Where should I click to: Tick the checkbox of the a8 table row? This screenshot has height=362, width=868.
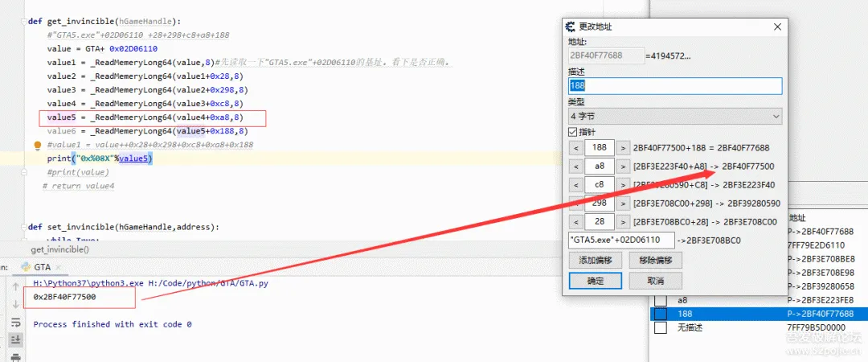pos(661,301)
